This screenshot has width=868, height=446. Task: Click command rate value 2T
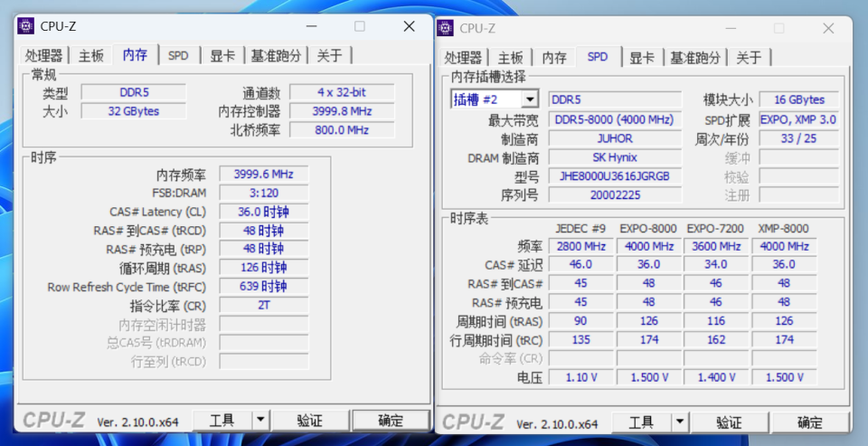264,305
